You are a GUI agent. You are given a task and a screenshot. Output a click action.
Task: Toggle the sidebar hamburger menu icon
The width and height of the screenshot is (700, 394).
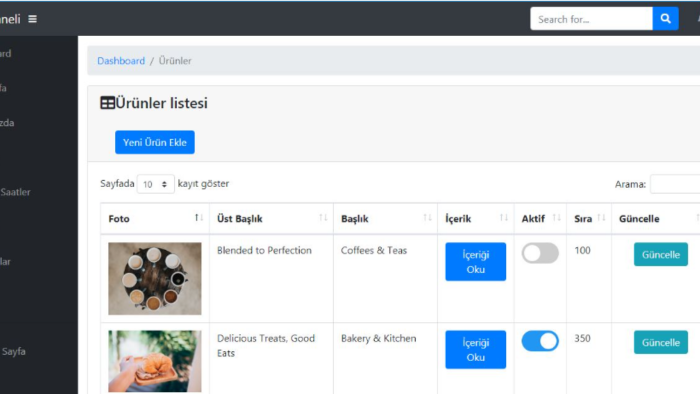(33, 19)
